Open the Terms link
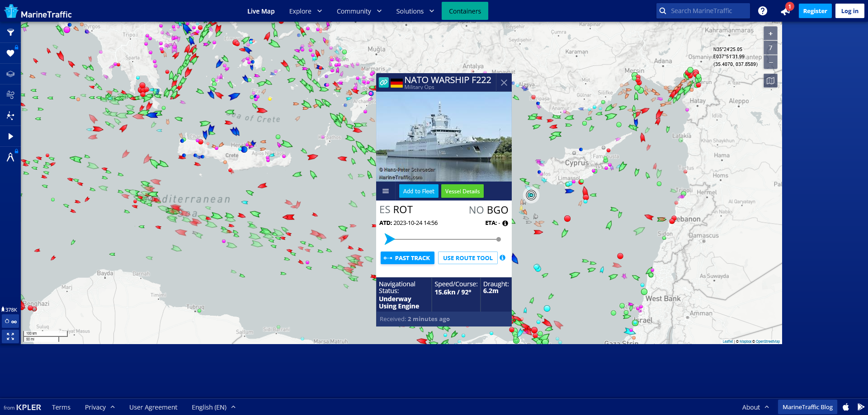Viewport: 868px width, 415px height. click(x=61, y=407)
